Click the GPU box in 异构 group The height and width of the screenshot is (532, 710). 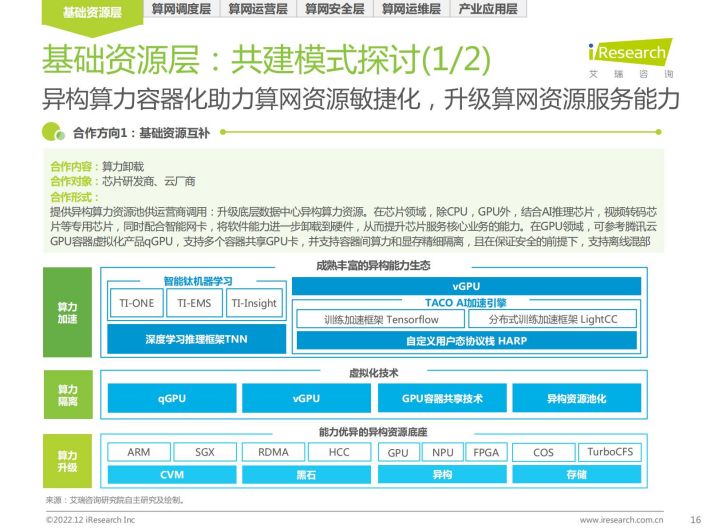coord(398,452)
